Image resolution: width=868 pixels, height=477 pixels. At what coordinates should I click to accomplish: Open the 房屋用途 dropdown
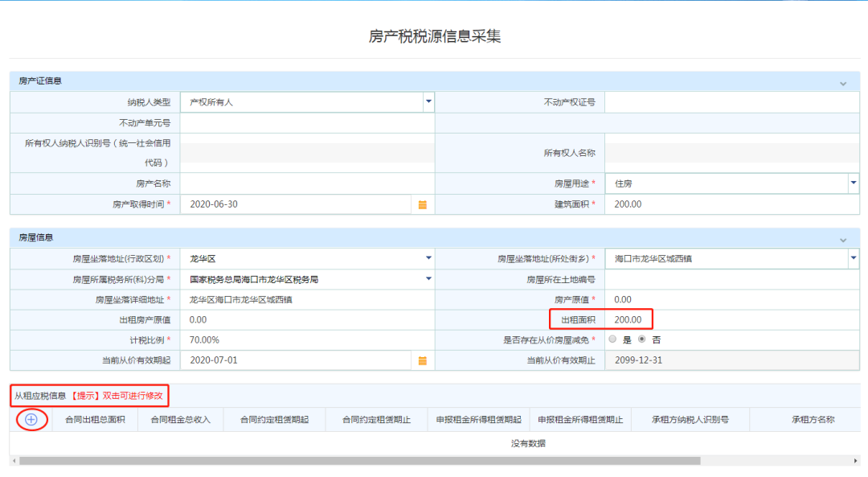pos(854,183)
